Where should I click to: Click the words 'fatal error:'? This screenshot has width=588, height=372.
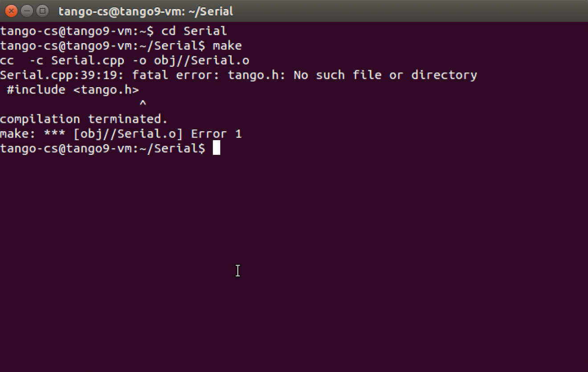[x=176, y=75]
